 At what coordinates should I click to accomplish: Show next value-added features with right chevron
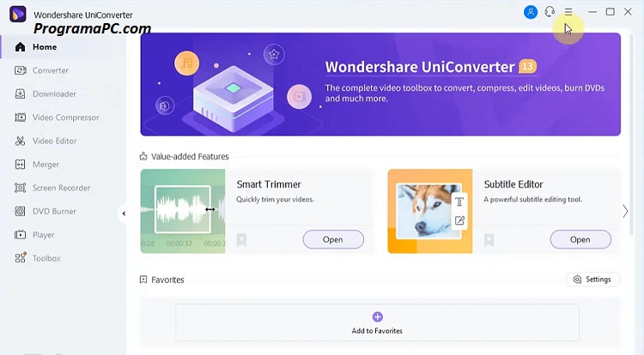pos(625,212)
